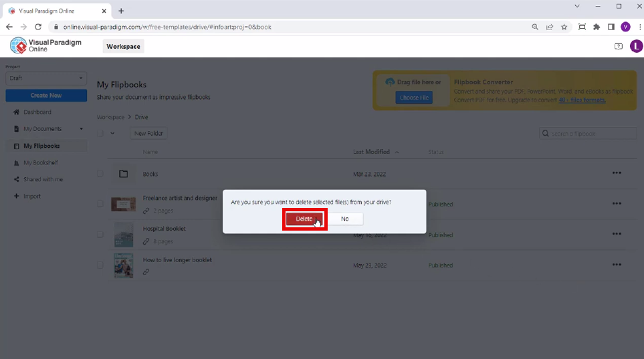This screenshot has height=359, width=644.
Task: Click the My Bookshelf icon
Action: pos(17,162)
